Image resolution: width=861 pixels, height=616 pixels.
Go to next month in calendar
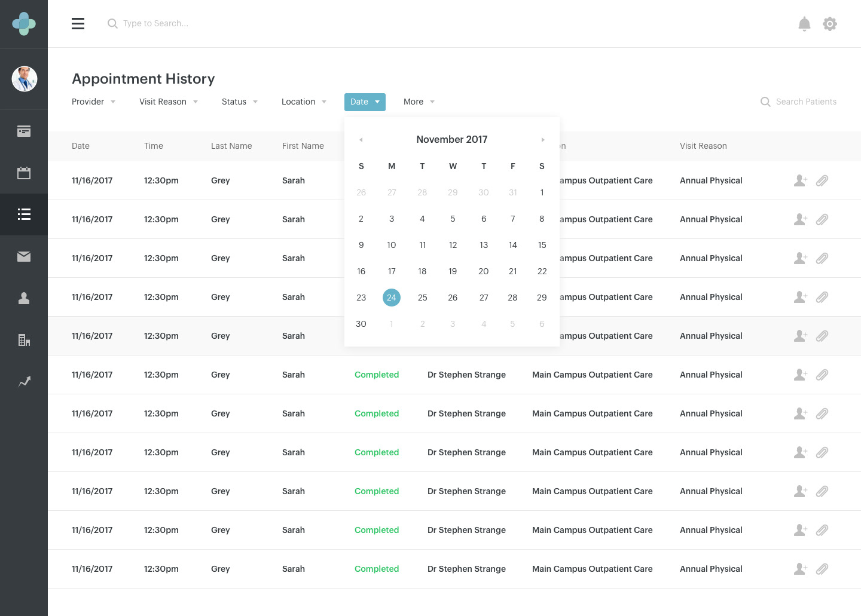pyautogui.click(x=542, y=140)
